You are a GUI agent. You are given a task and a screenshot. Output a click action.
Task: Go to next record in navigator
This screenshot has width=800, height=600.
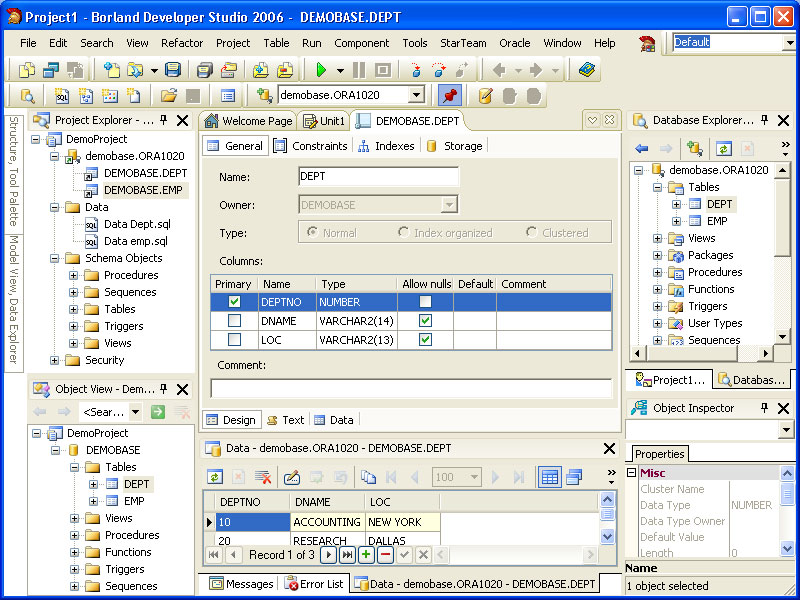tap(328, 554)
